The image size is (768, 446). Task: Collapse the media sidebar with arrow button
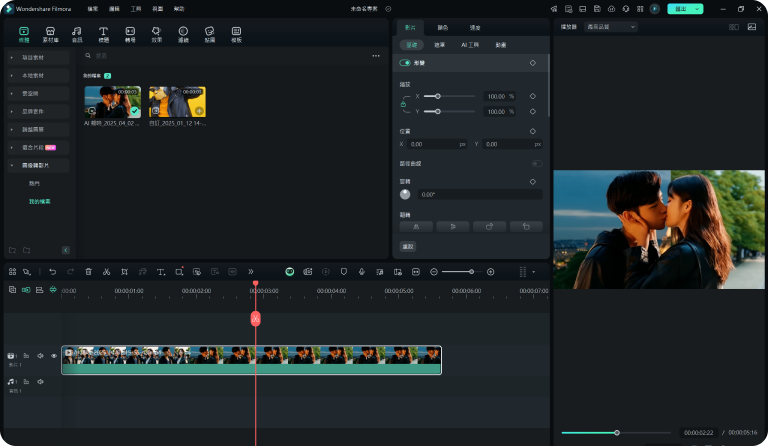click(x=66, y=250)
